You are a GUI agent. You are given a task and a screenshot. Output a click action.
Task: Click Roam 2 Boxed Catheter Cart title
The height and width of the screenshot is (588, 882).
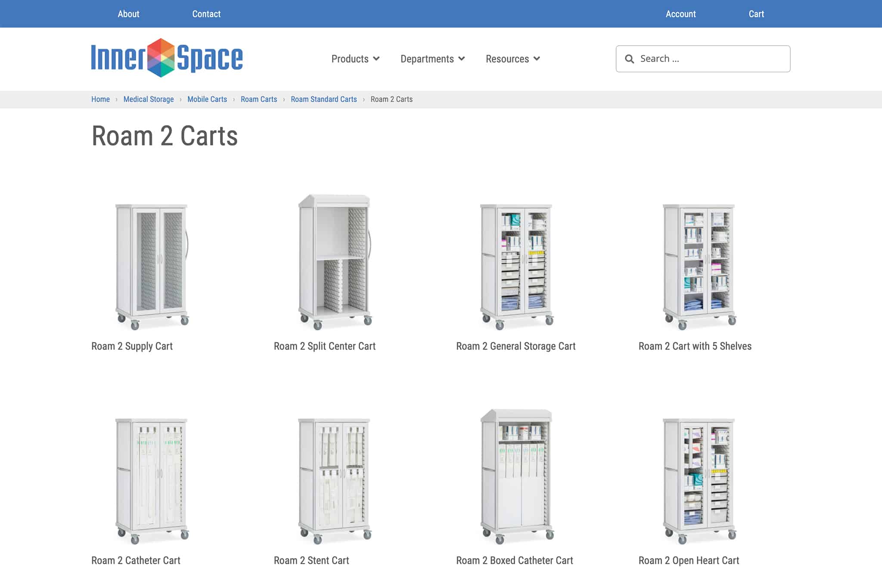[515, 560]
